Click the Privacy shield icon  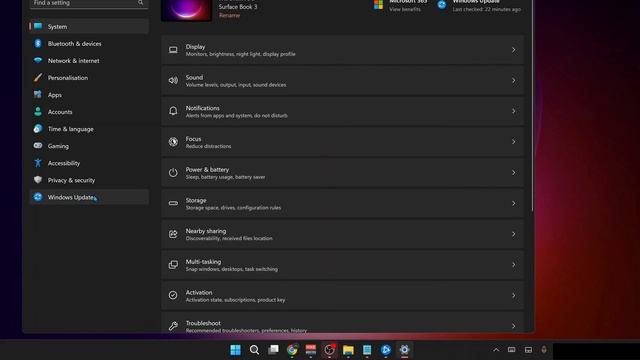[x=38, y=180]
